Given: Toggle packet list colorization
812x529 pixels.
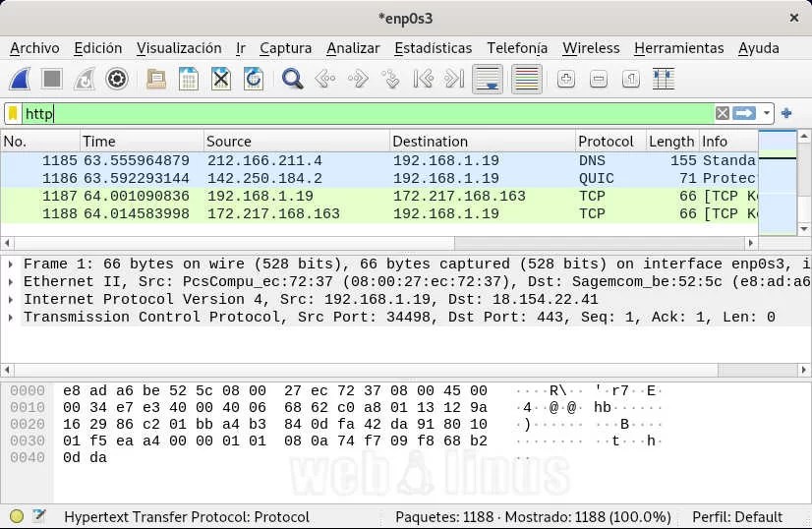Looking at the screenshot, I should [x=527, y=80].
